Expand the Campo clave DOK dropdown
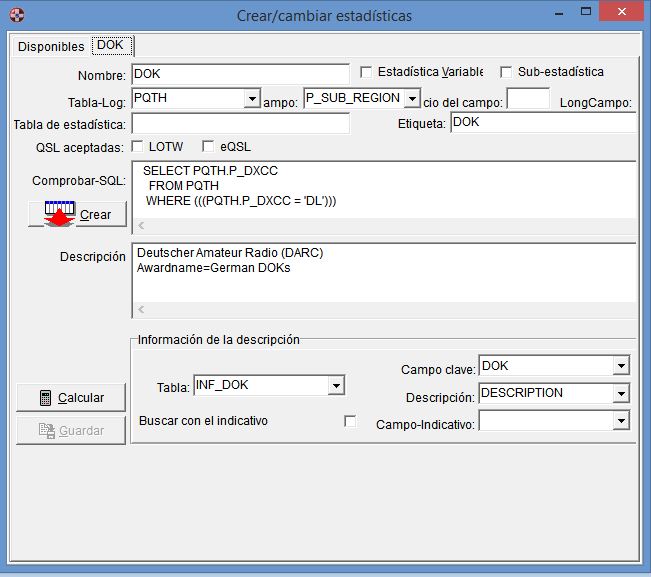Viewport: 651px width, 577px height. pos(621,366)
